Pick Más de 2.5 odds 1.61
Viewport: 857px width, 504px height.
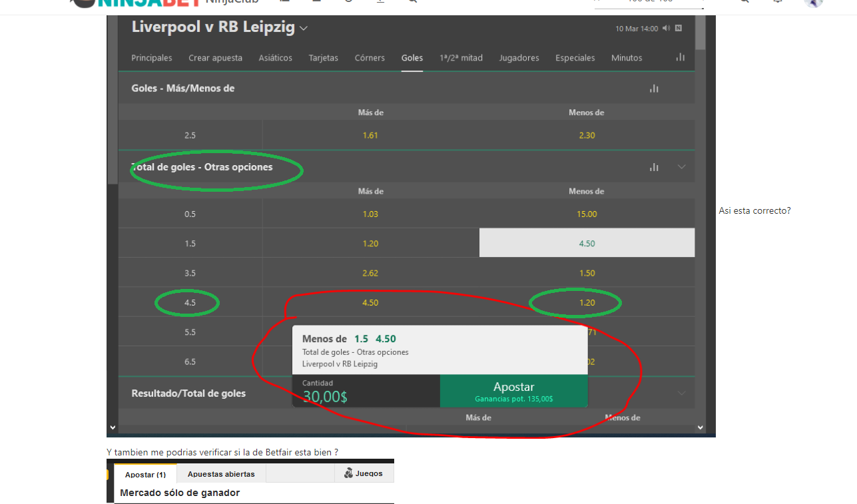coord(370,135)
